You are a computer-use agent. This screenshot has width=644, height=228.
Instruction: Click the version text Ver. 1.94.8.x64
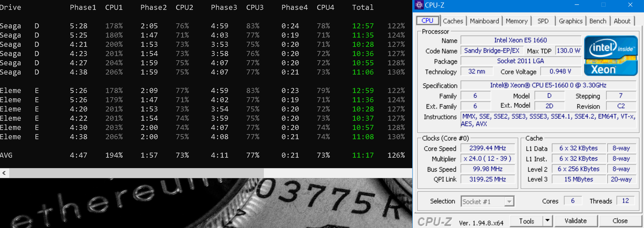(481, 223)
